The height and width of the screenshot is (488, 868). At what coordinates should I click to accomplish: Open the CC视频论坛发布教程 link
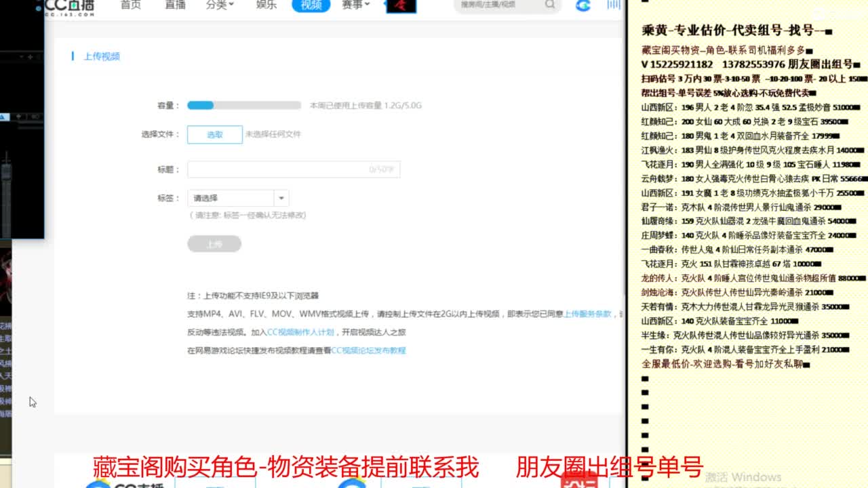coord(368,350)
